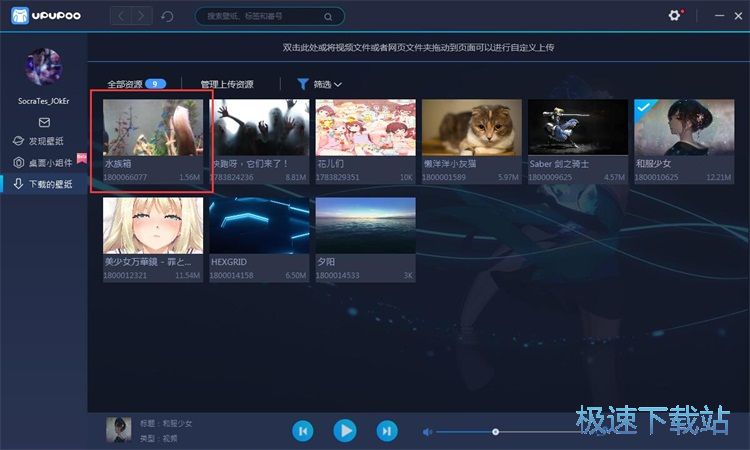750x450 pixels.
Task: Focus the wallpaper search input field
Action: click(x=270, y=16)
